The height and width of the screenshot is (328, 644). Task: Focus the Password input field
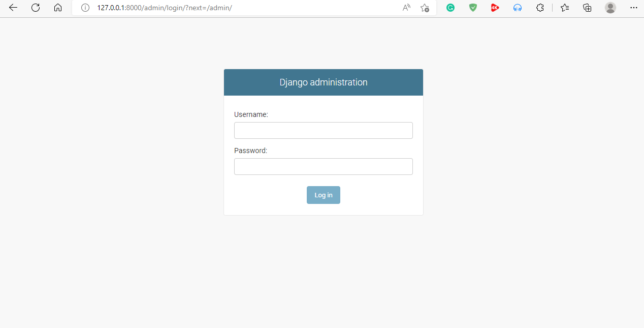[x=324, y=166]
